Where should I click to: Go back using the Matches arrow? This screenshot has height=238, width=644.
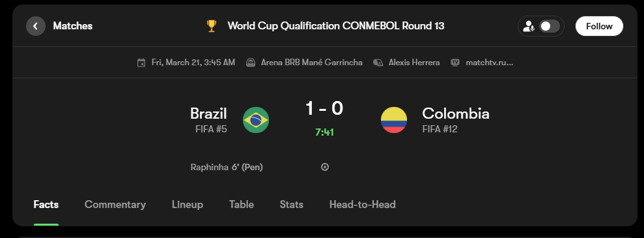(36, 26)
